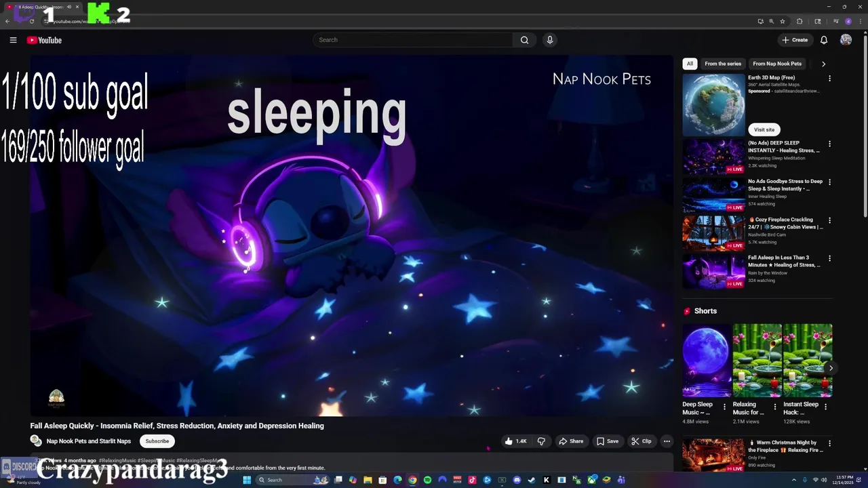Open the Warm Christmas Night fireplace thumbnail

tap(713, 455)
